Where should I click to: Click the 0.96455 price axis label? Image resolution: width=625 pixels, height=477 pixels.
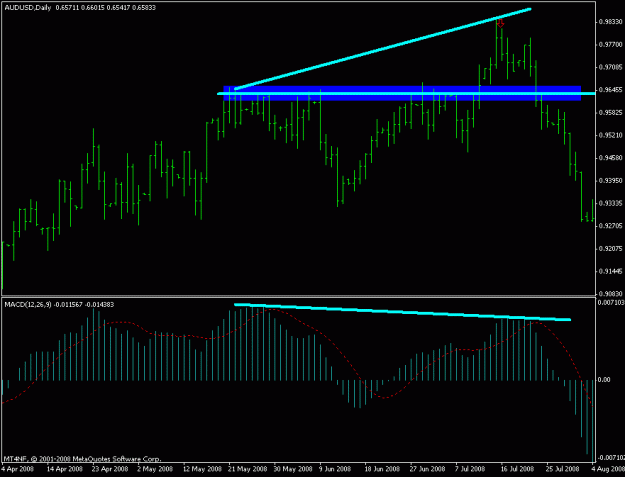[610, 90]
